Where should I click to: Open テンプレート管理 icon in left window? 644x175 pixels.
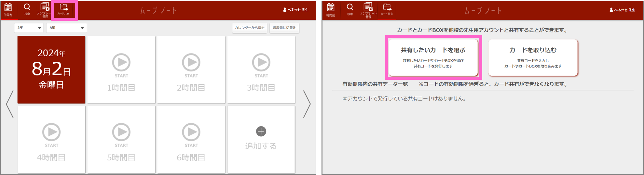(44, 9)
